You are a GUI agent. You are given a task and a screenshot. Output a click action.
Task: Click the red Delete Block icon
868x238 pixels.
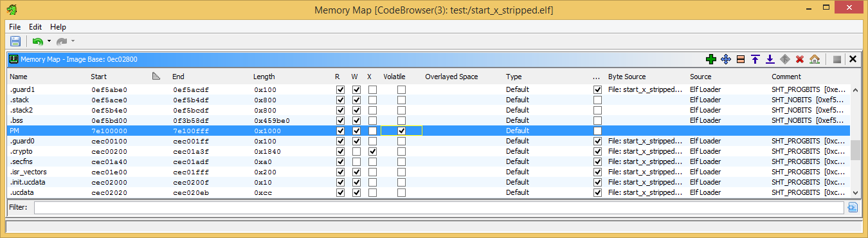point(800,59)
